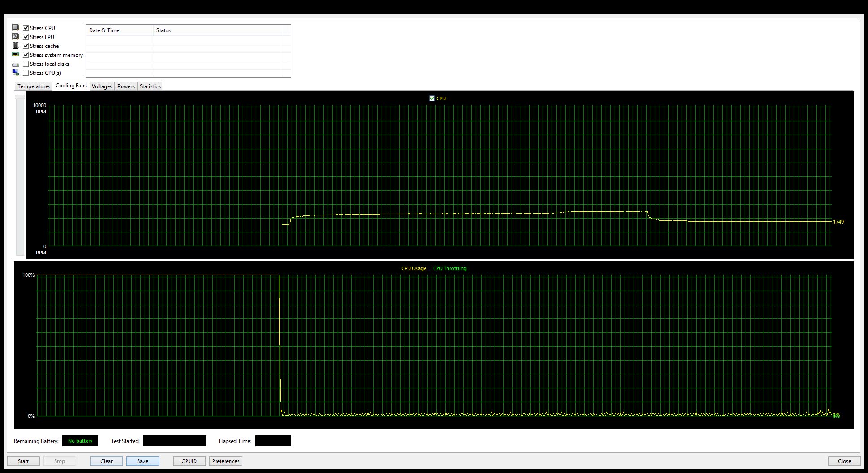Open the Powers tab
Viewport: 868px width, 473px height.
click(x=126, y=86)
